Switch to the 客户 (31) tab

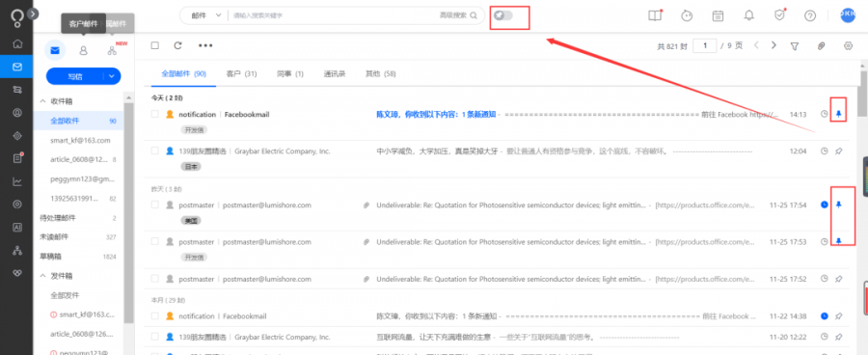click(241, 73)
